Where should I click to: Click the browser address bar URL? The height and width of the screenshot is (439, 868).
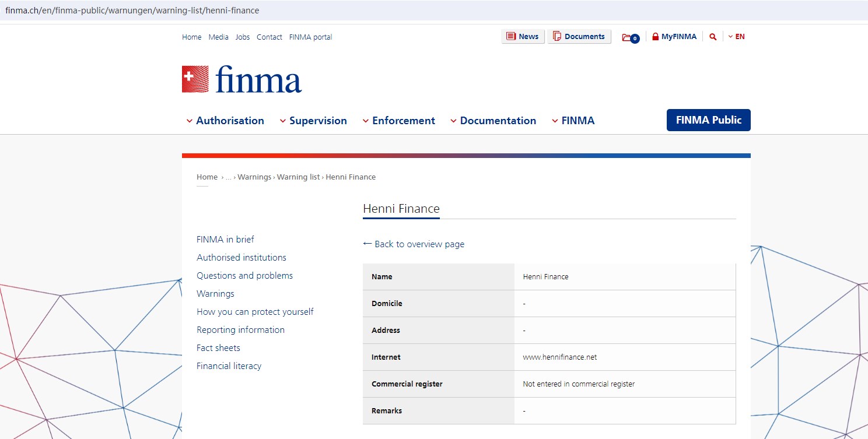132,10
